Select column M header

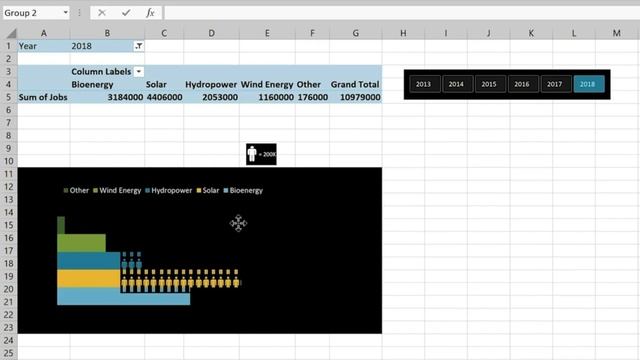[616, 33]
